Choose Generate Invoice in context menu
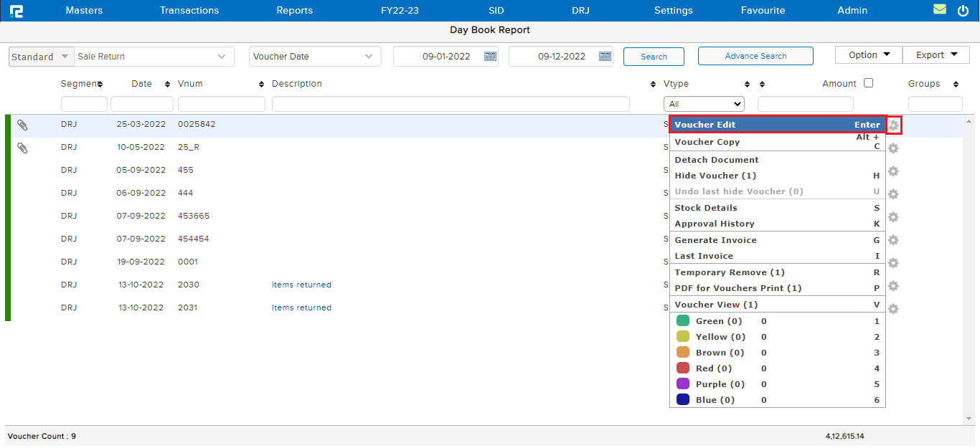 click(715, 240)
